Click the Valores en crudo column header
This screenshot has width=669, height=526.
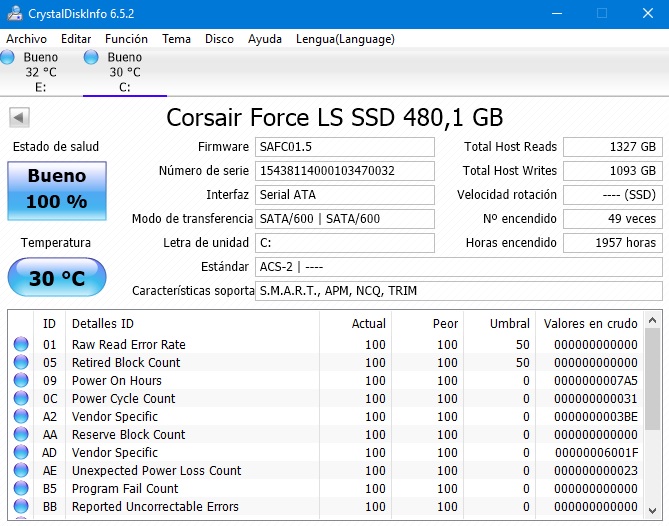[589, 323]
